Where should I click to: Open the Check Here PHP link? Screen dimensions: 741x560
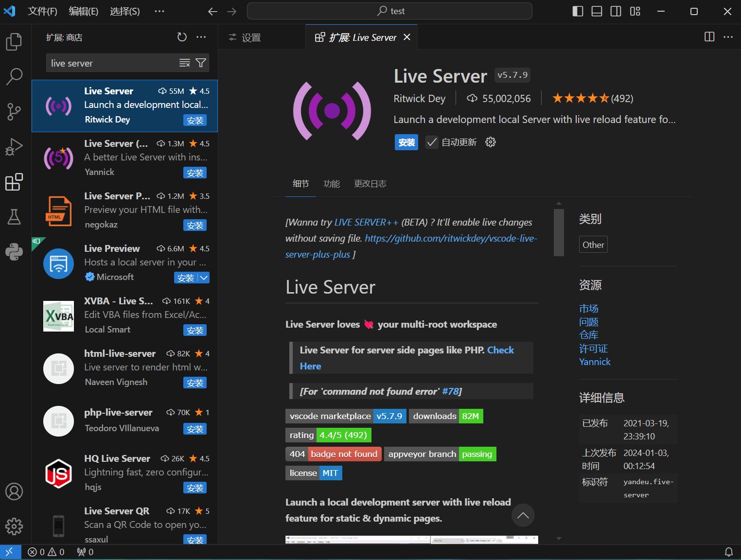pos(500,350)
